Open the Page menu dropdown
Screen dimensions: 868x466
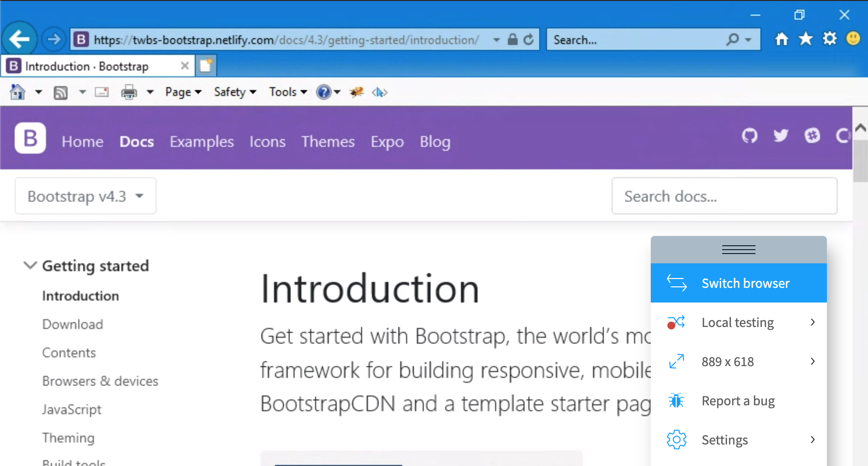[183, 92]
